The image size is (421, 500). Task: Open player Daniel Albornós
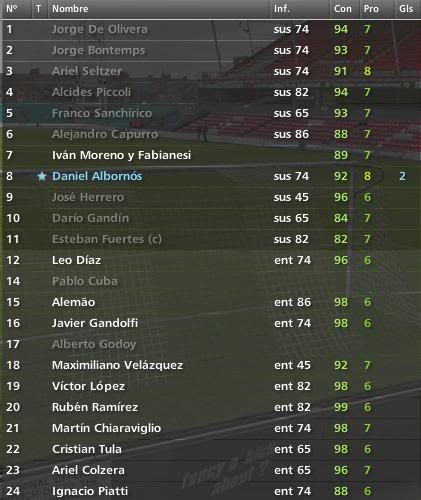[x=97, y=176]
